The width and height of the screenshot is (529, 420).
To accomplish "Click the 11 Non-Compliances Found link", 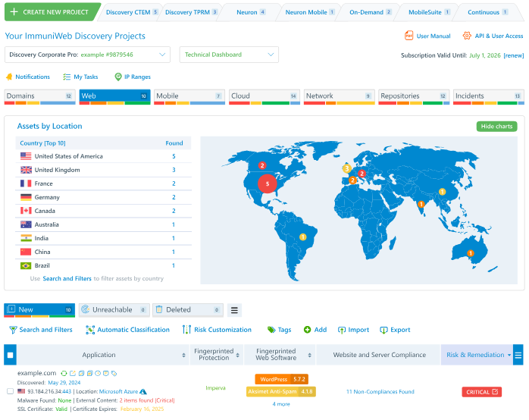I will pos(380,392).
